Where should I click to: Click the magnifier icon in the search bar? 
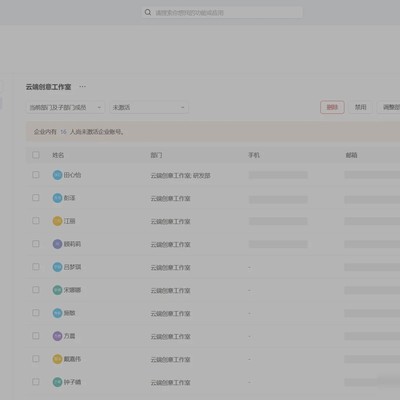point(148,13)
